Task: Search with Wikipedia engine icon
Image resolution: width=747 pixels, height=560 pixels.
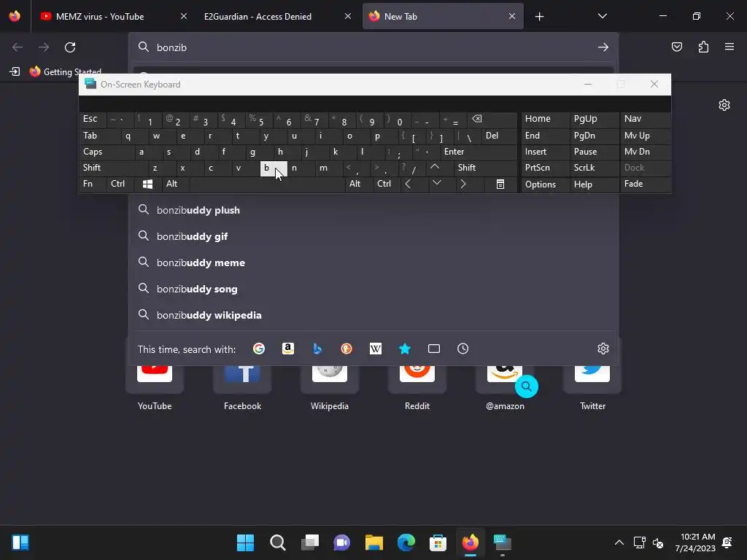Action: coord(376,349)
